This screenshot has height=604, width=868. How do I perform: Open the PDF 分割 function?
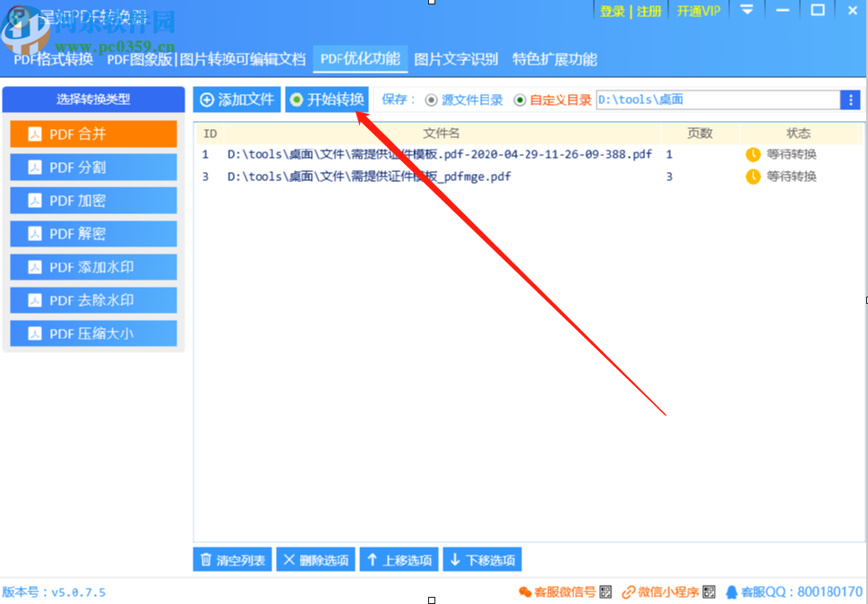92,167
